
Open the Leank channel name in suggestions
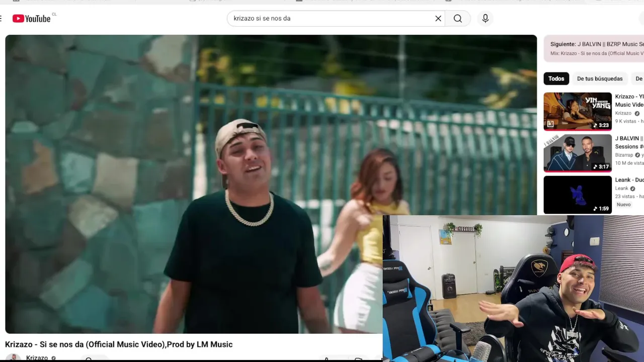(622, 188)
